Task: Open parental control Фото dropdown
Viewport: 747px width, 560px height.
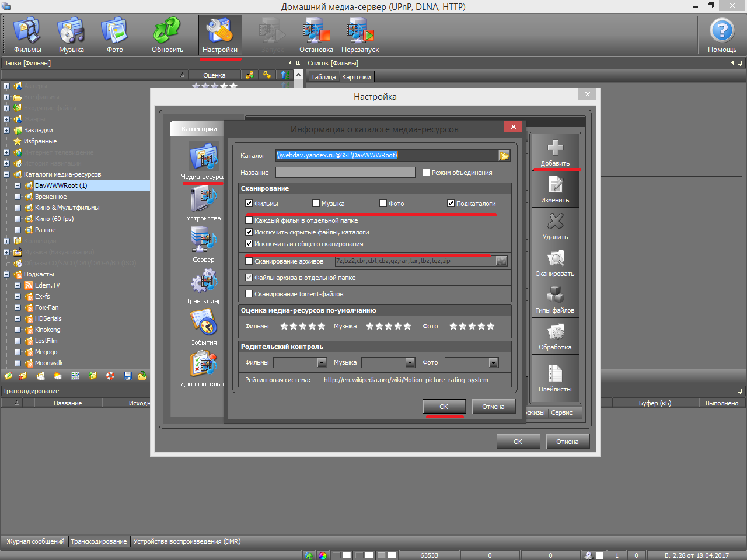Action: [493, 363]
